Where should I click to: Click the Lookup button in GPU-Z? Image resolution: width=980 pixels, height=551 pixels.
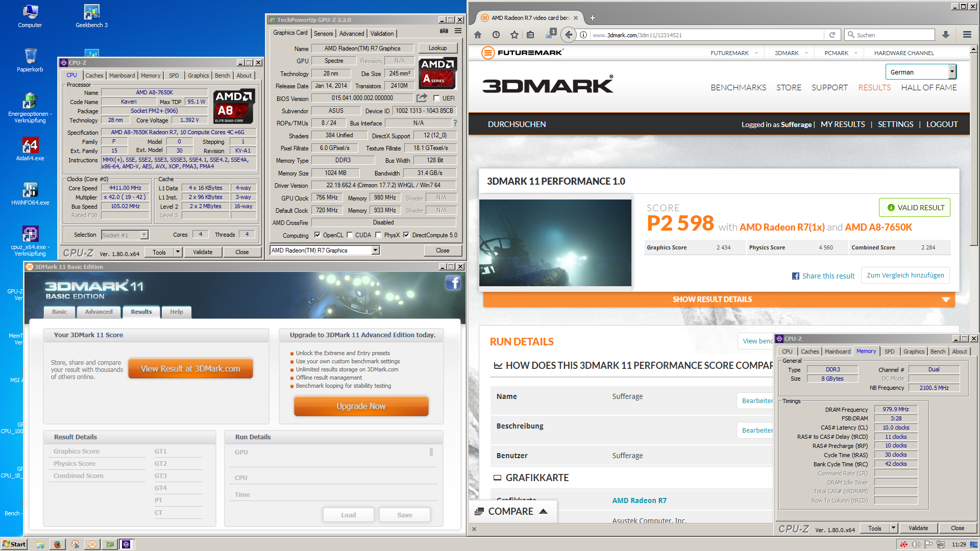pos(437,48)
